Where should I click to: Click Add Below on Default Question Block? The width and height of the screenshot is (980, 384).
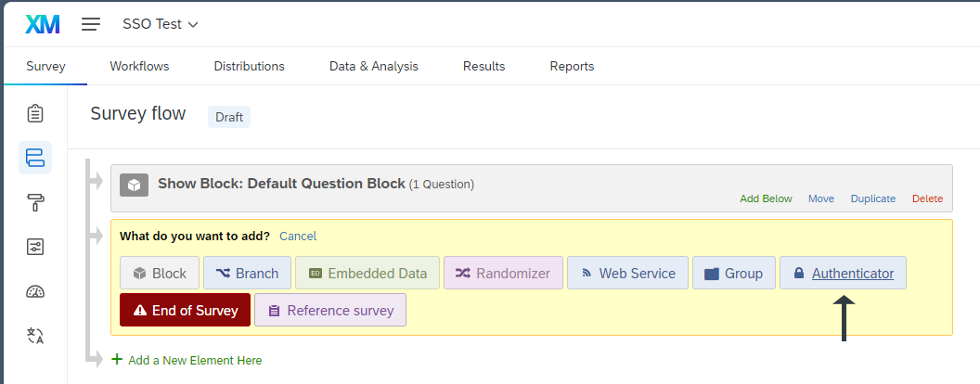point(766,198)
